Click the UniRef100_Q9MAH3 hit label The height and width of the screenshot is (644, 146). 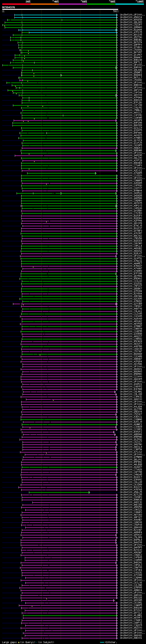coord(131,27)
